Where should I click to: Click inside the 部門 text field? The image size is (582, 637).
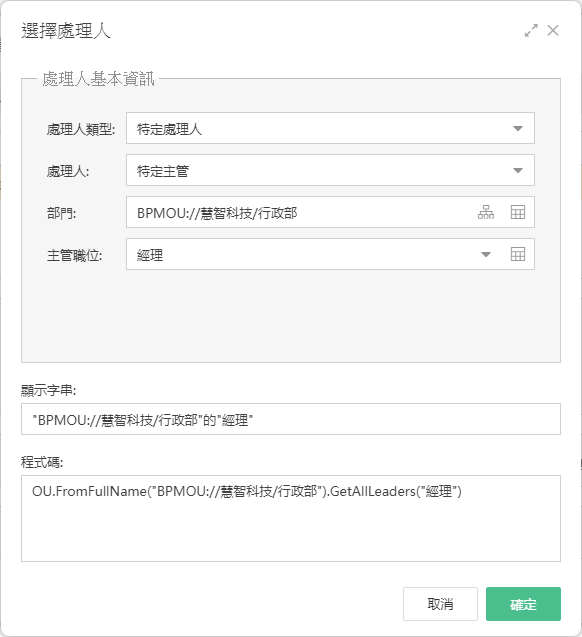click(x=300, y=212)
